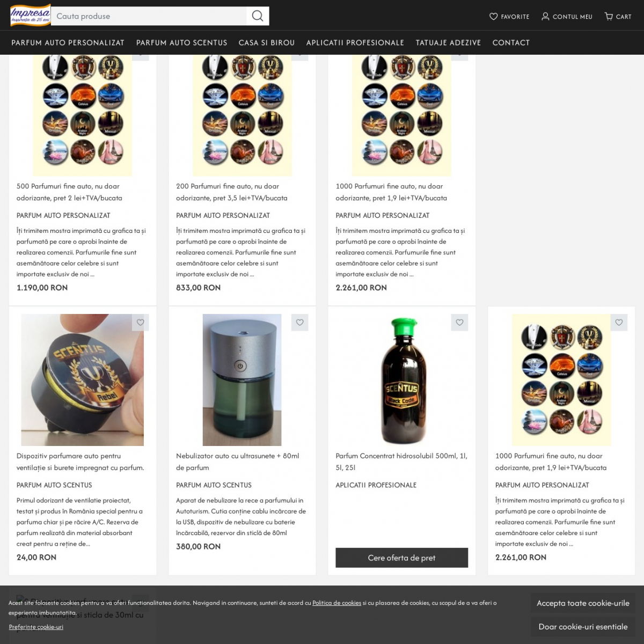Open Parfum Auto Scentus menu
The width and height of the screenshot is (644, 644).
coord(181,43)
